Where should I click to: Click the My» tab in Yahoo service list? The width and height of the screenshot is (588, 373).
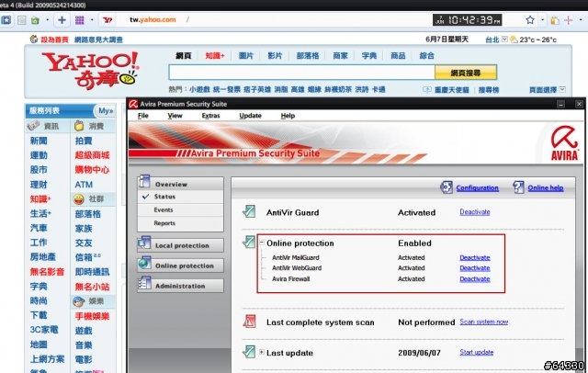pos(106,110)
